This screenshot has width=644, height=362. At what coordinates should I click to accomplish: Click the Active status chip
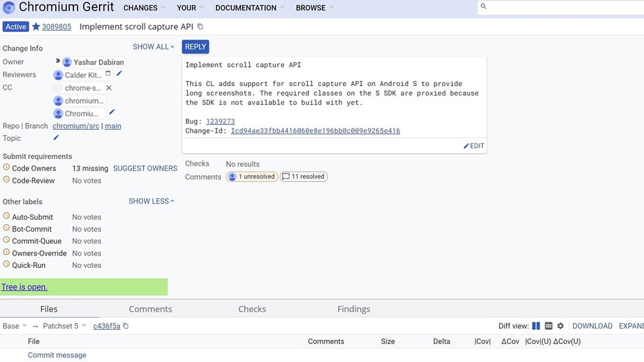[x=16, y=27]
